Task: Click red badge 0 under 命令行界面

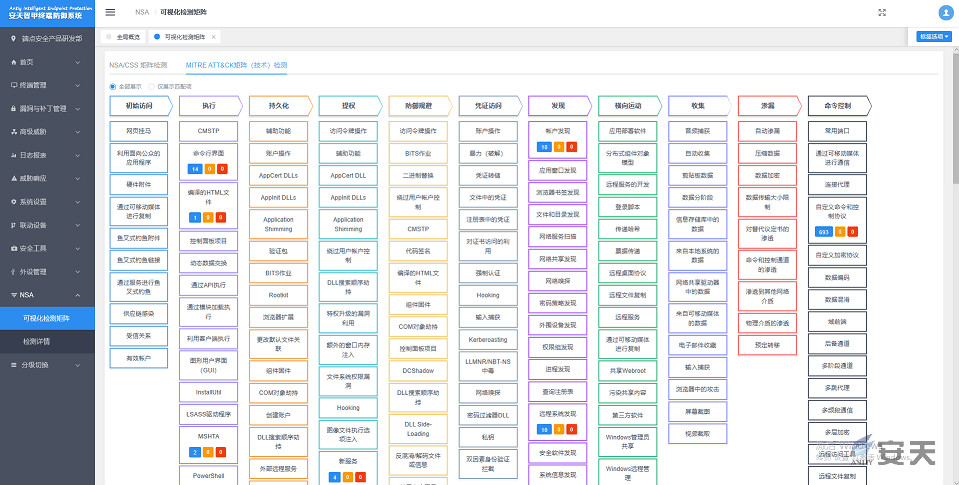Action: [x=221, y=168]
